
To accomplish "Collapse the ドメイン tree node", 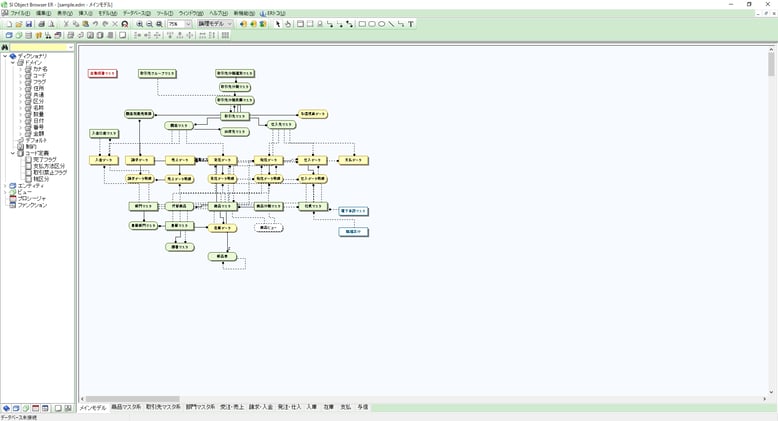I will tap(12, 62).
